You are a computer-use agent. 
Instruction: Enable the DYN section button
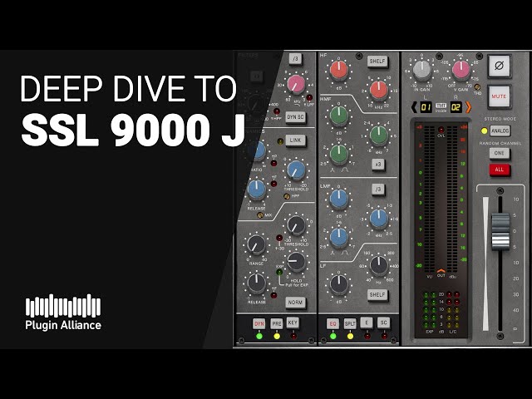(259, 323)
